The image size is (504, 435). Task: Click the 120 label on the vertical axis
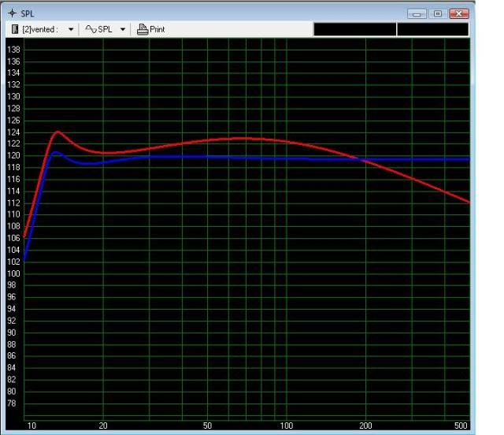[13, 156]
